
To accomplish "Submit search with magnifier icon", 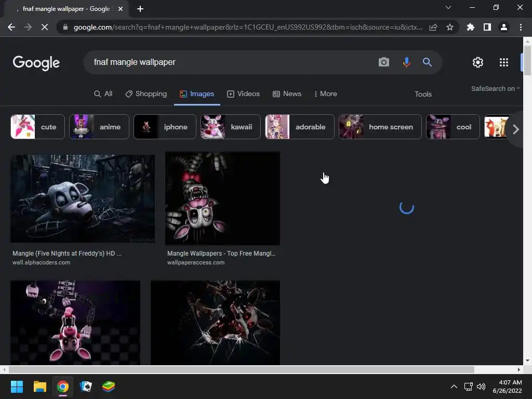I will coord(427,62).
